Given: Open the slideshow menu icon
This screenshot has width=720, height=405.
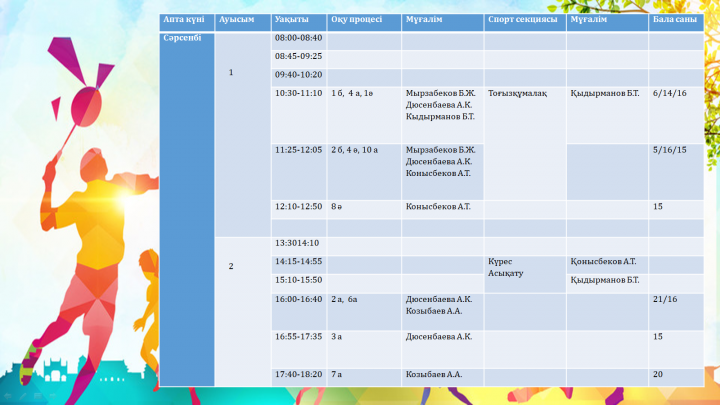Looking at the screenshot, I should pyautogui.click(x=38, y=396).
